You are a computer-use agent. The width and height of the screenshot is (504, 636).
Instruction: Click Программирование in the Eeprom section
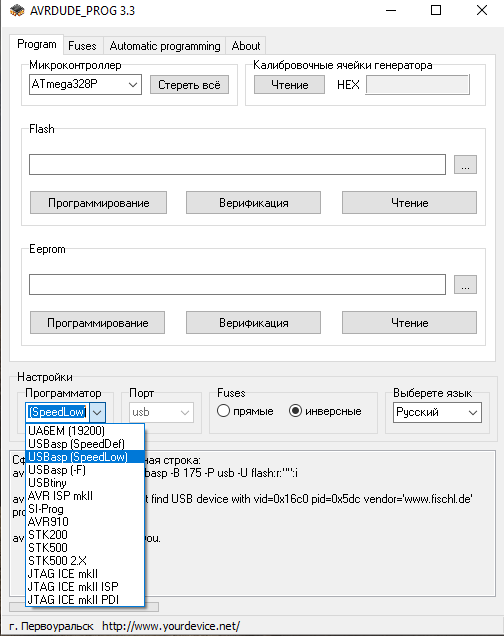98,322
